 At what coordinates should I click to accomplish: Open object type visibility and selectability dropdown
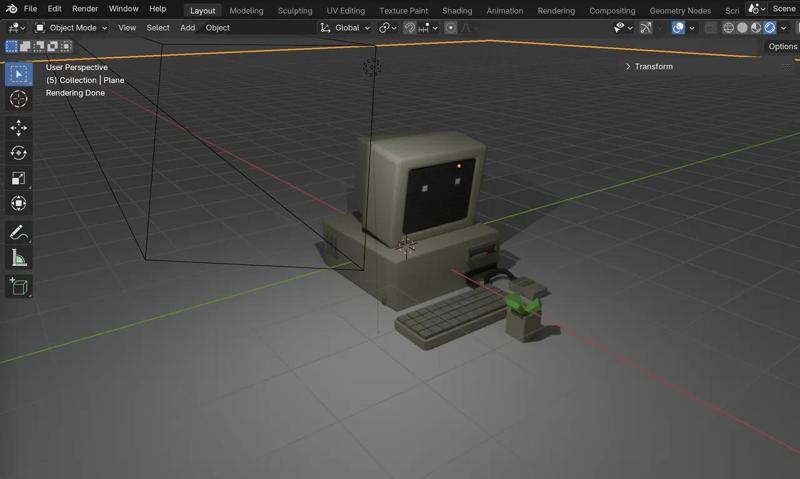tap(623, 28)
